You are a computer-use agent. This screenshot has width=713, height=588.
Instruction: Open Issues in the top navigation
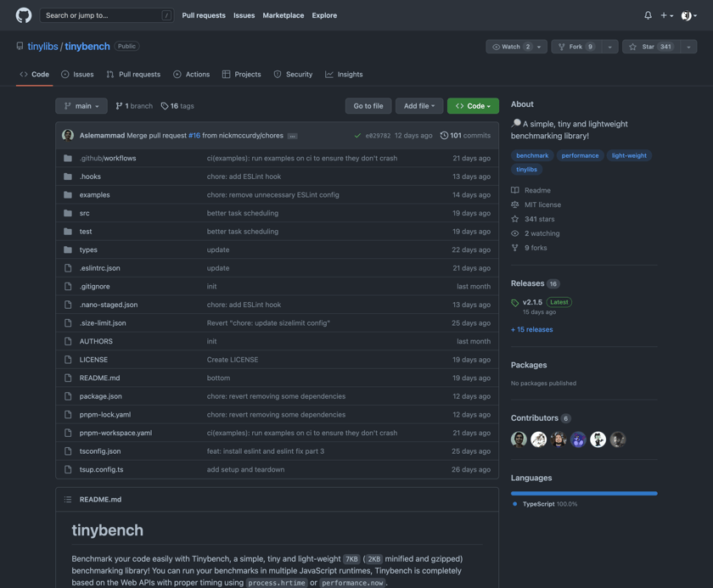[244, 15]
